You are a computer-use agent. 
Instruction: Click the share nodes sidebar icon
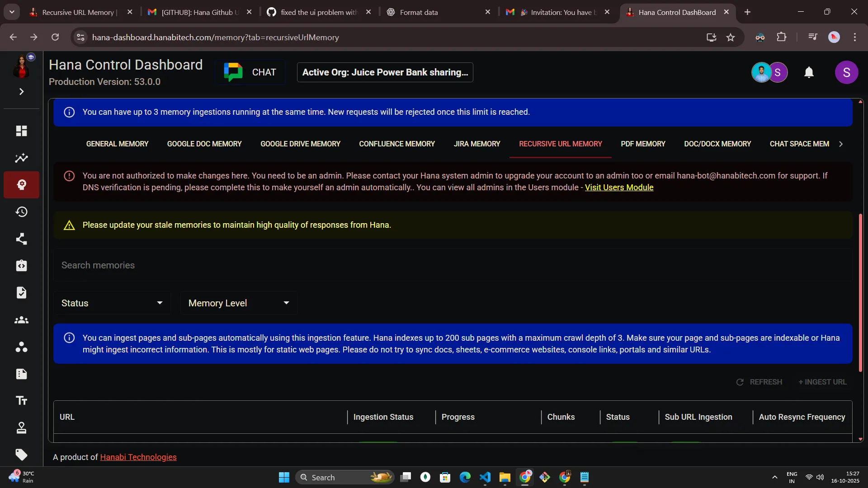(x=21, y=239)
